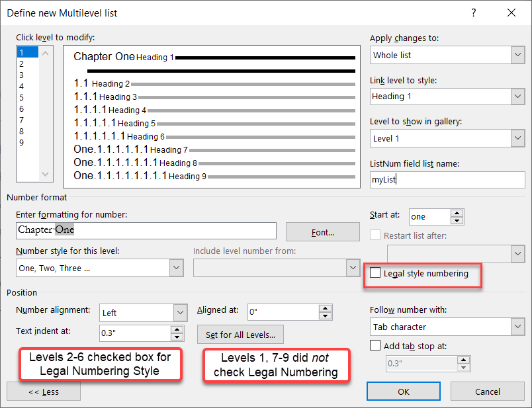Select level 7 in level list
532x408 pixels.
28,120
